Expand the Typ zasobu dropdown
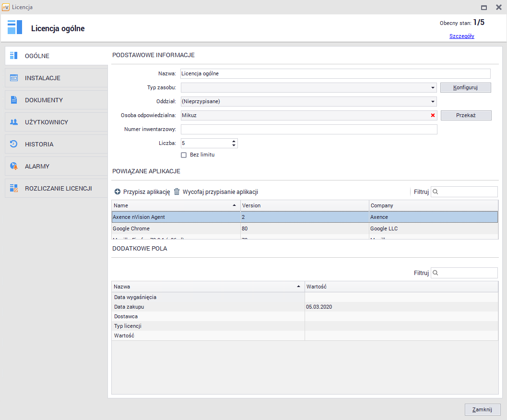This screenshot has width=507, height=420. [433, 88]
